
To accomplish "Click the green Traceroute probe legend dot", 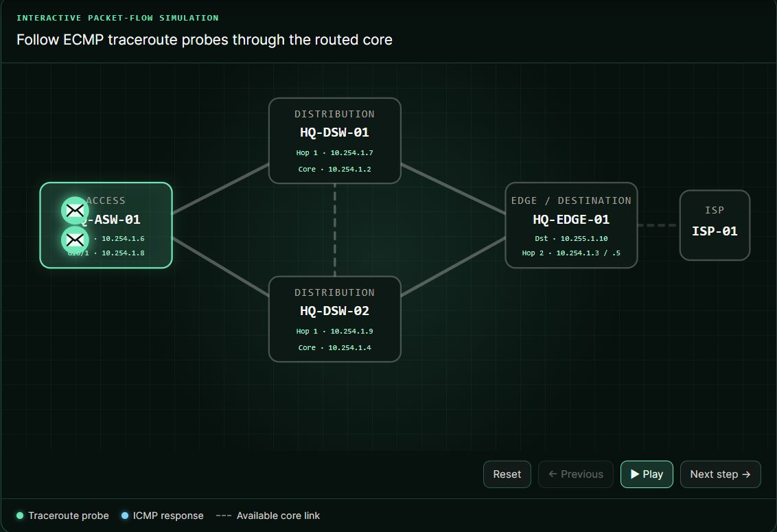I will [x=20, y=516].
